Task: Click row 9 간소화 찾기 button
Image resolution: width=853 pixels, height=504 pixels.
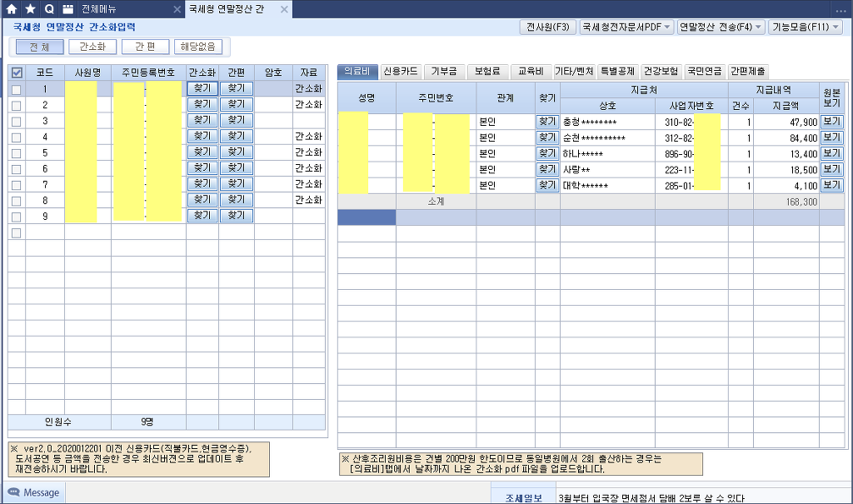Action: (x=202, y=216)
